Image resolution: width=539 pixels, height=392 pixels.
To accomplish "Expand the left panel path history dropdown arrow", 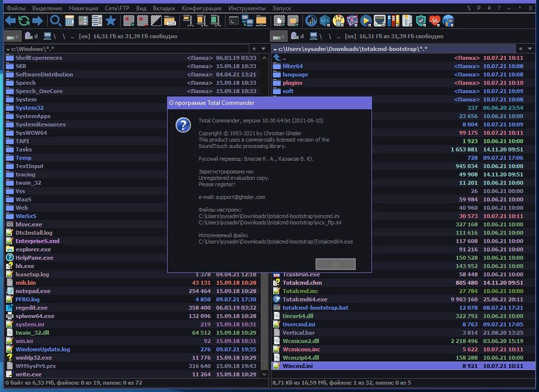I will [263, 49].
